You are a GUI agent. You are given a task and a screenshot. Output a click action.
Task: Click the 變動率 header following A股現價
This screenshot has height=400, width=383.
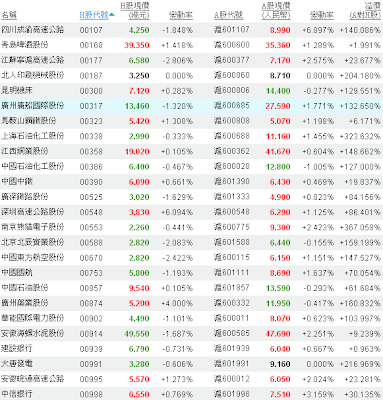point(322,15)
